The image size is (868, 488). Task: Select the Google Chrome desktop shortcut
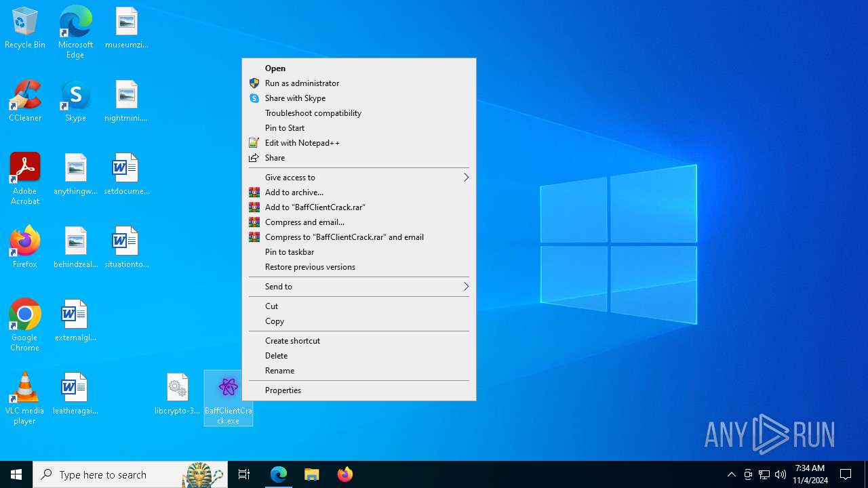coord(25,325)
